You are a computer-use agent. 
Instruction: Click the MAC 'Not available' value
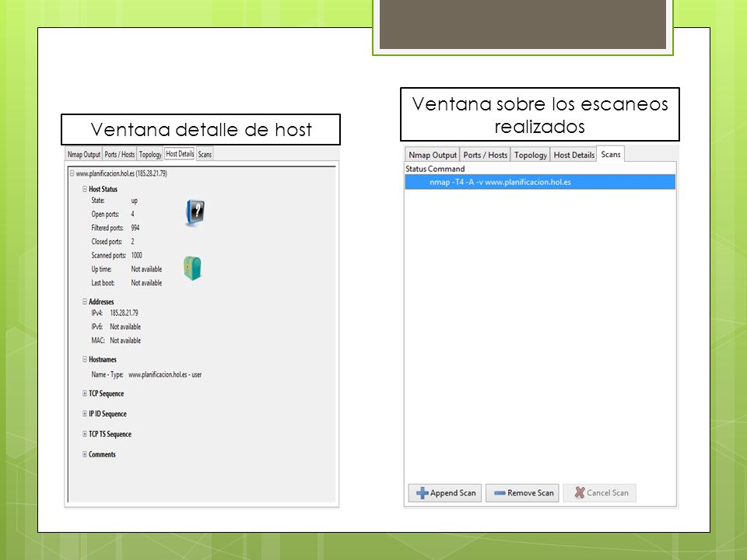tap(125, 341)
